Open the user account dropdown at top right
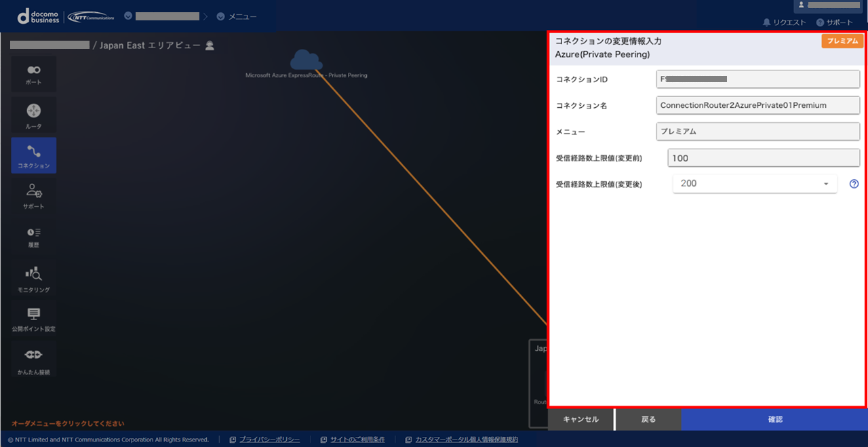Viewport: 868px width, 447px height. (x=827, y=5)
